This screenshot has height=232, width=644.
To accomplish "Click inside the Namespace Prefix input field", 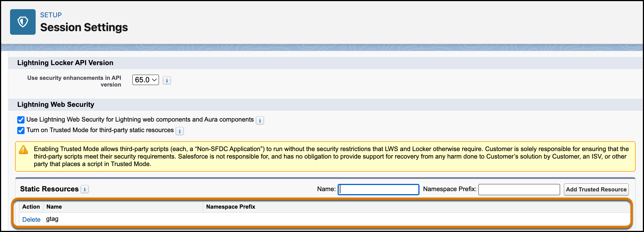I will coord(519,189).
